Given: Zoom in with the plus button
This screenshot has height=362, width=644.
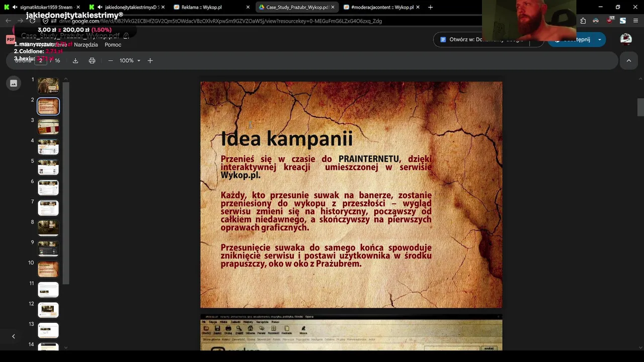Looking at the screenshot, I should pos(150,60).
